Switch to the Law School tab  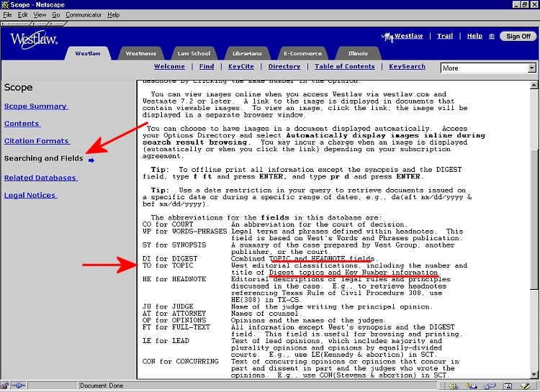coord(194,53)
